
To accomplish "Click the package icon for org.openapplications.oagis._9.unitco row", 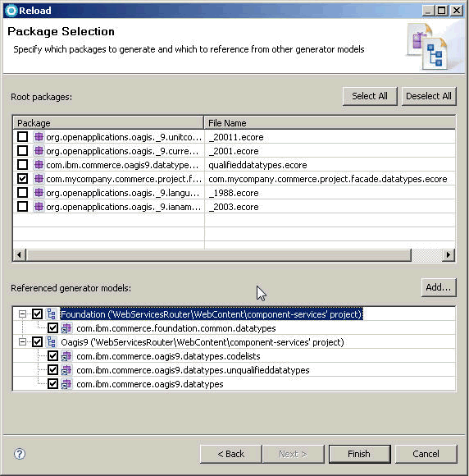I will click(39, 137).
